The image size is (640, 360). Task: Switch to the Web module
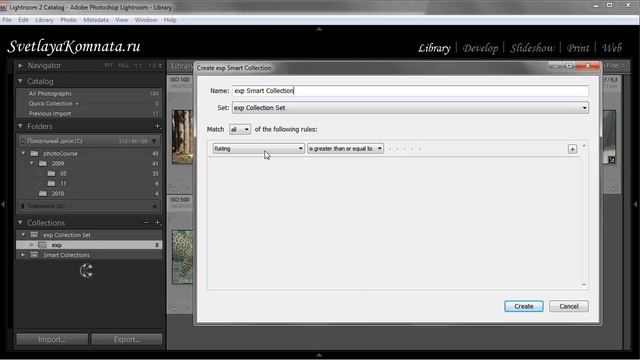coord(612,48)
